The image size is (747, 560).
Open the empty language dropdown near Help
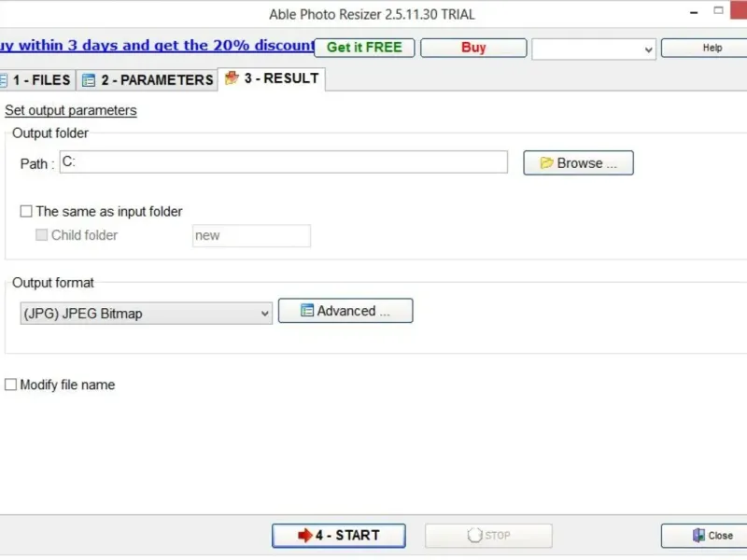[x=594, y=49]
